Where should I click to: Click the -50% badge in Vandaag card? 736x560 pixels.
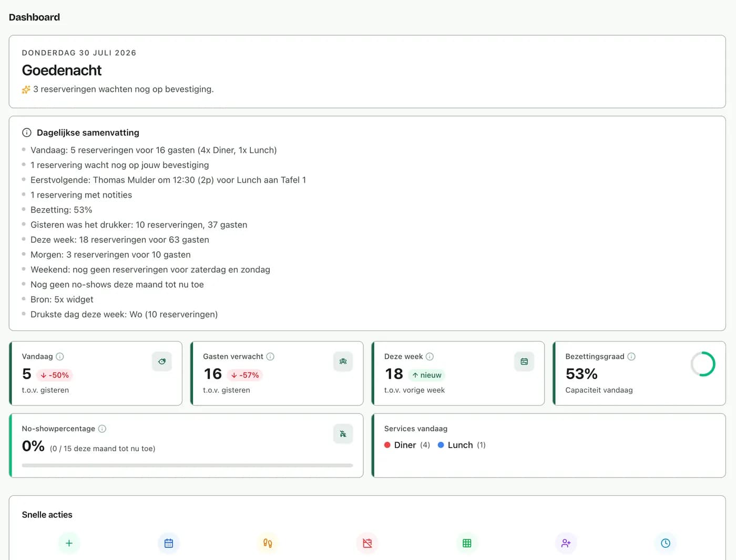(55, 375)
